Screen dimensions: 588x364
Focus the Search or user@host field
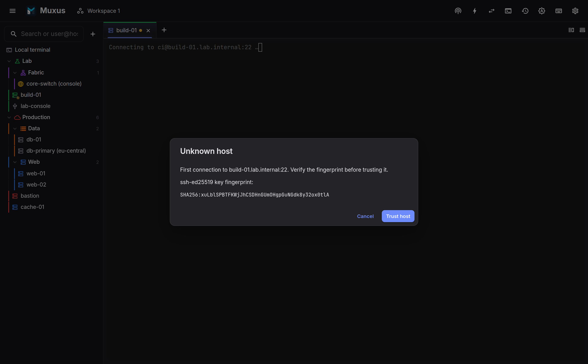tap(44, 34)
